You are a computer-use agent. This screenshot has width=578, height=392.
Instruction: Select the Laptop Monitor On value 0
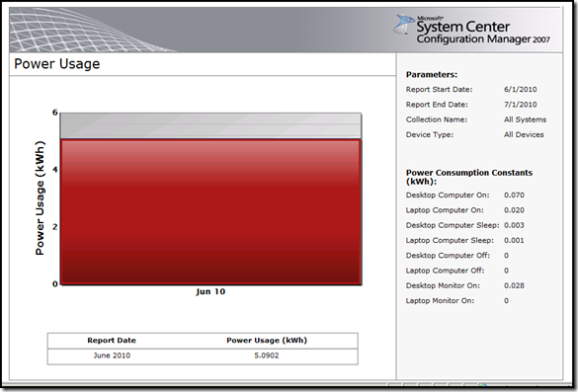507,301
